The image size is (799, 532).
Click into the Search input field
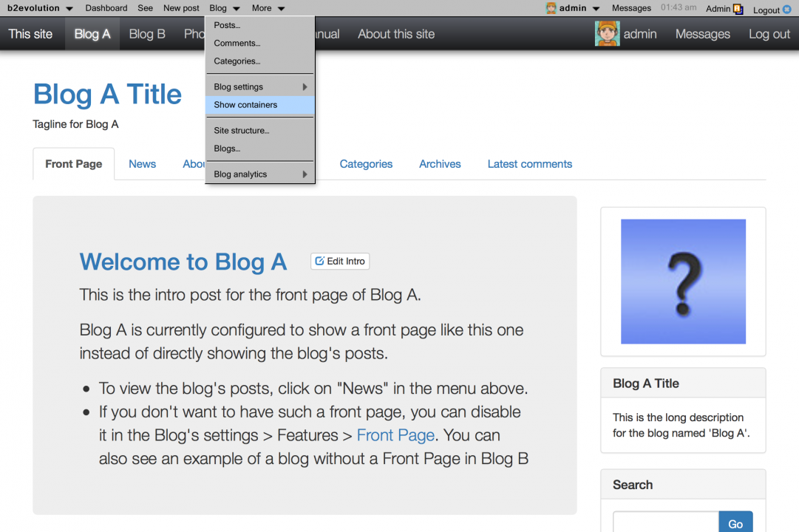click(665, 523)
